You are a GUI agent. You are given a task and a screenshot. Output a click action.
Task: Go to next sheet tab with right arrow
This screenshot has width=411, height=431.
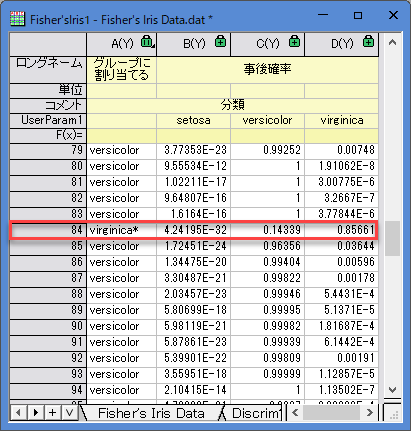click(x=36, y=413)
